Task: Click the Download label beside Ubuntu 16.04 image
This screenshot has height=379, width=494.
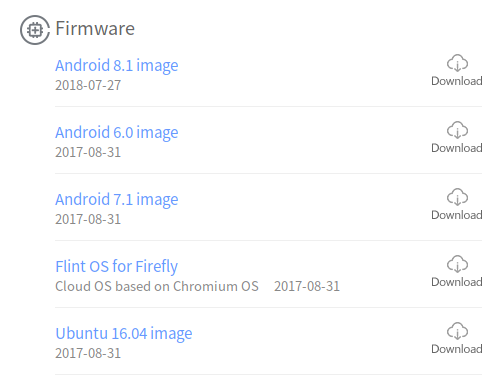Action: pos(457,349)
